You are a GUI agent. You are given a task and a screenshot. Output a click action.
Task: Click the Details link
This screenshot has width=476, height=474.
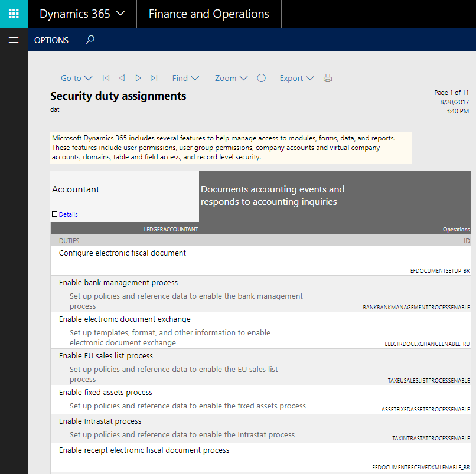(x=69, y=214)
